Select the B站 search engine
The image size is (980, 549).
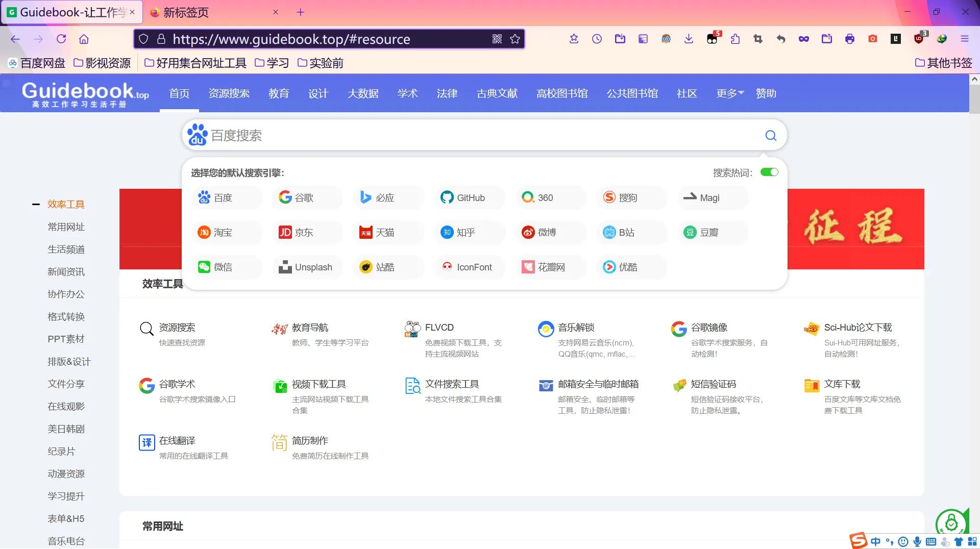point(631,232)
